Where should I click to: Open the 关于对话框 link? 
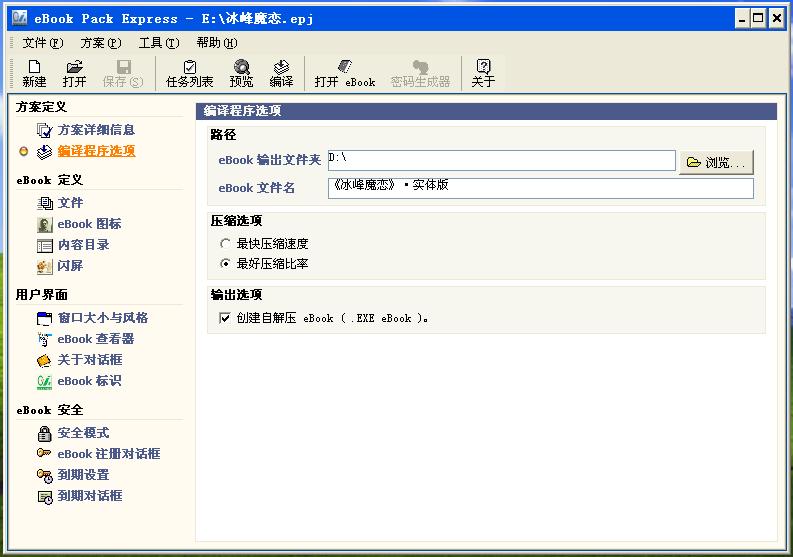pyautogui.click(x=90, y=360)
